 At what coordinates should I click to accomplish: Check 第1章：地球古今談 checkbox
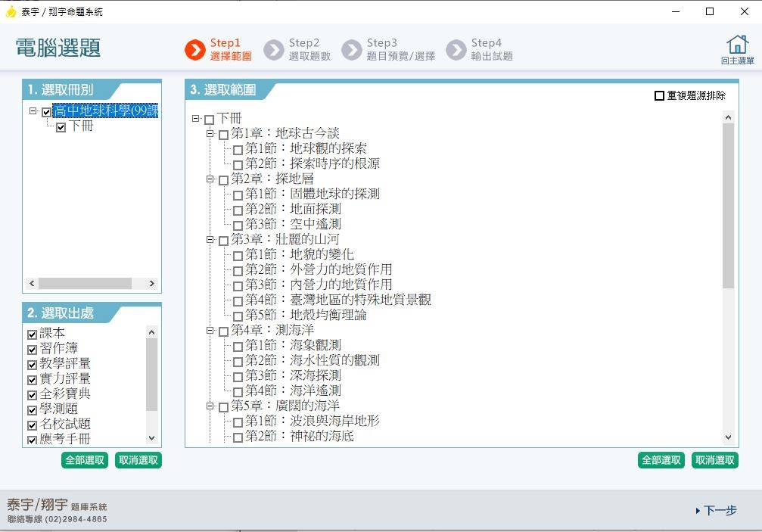tap(223, 135)
